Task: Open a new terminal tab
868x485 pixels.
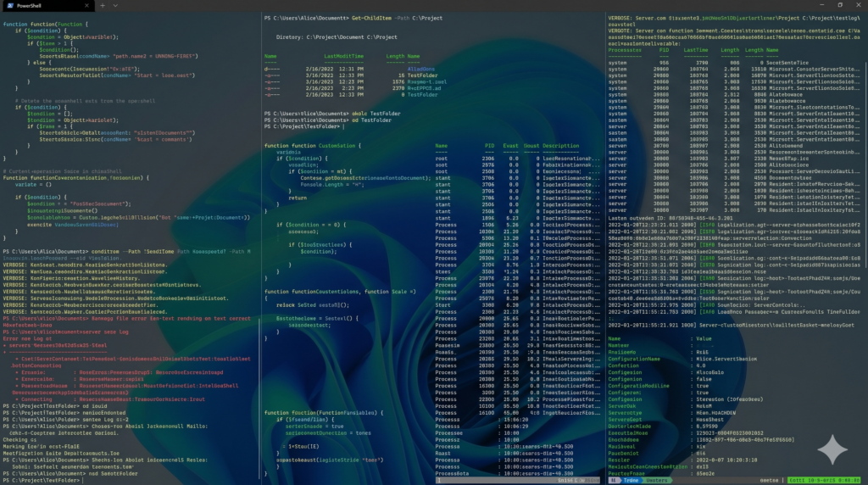Action: tap(103, 6)
